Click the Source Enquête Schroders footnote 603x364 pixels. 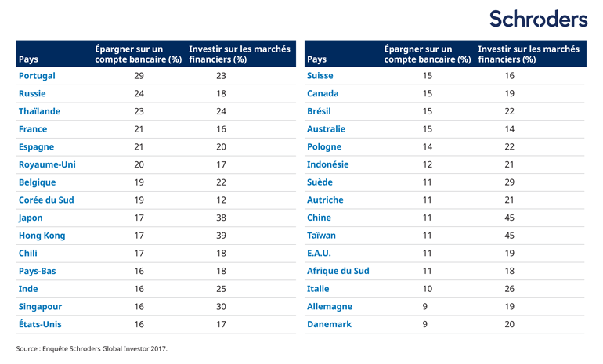coord(92,348)
